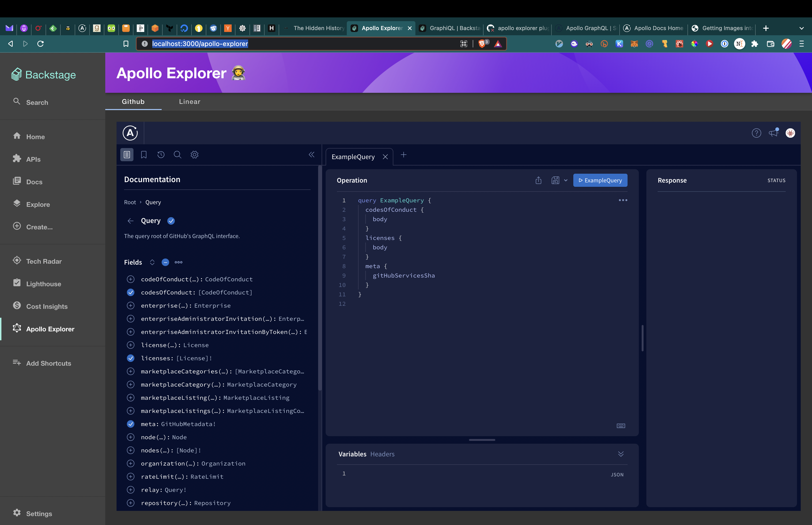The image size is (812, 525).
Task: Deselect all fields with the minus button
Action: [x=165, y=262]
